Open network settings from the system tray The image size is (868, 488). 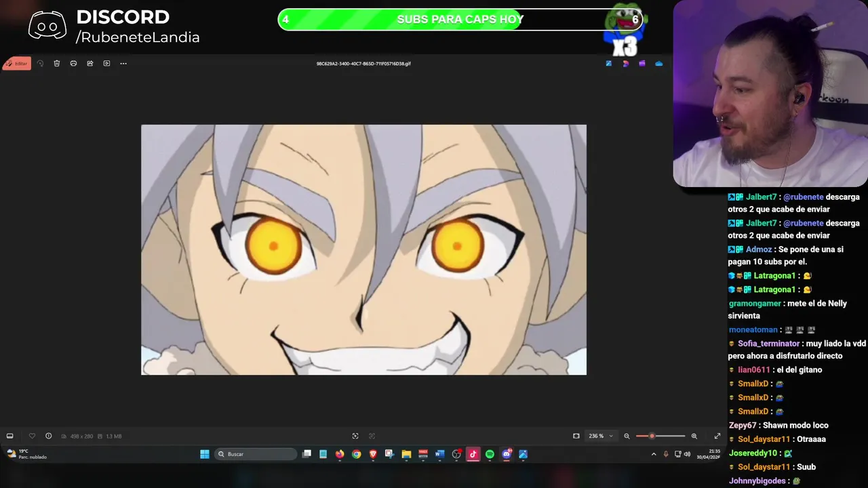(x=677, y=454)
